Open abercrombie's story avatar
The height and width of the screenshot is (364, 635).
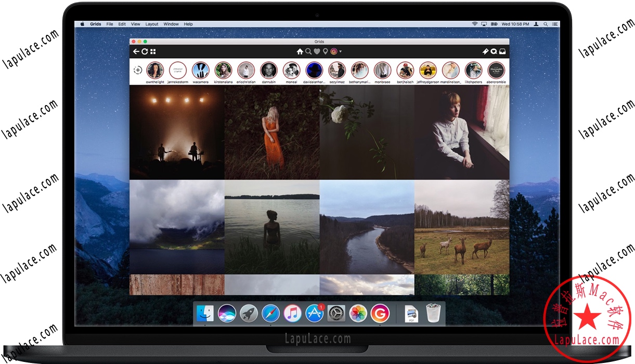[x=495, y=70]
